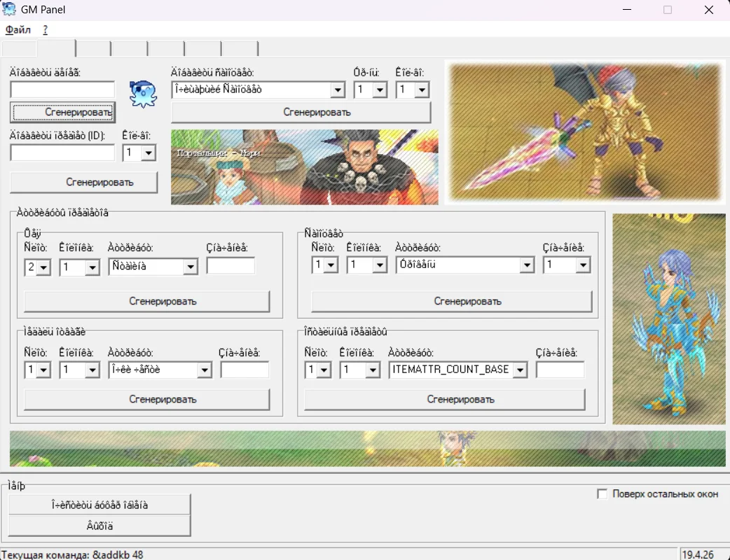Click the bottom-most button in the lower-left panel
This screenshot has width=730, height=560.
[x=99, y=526]
